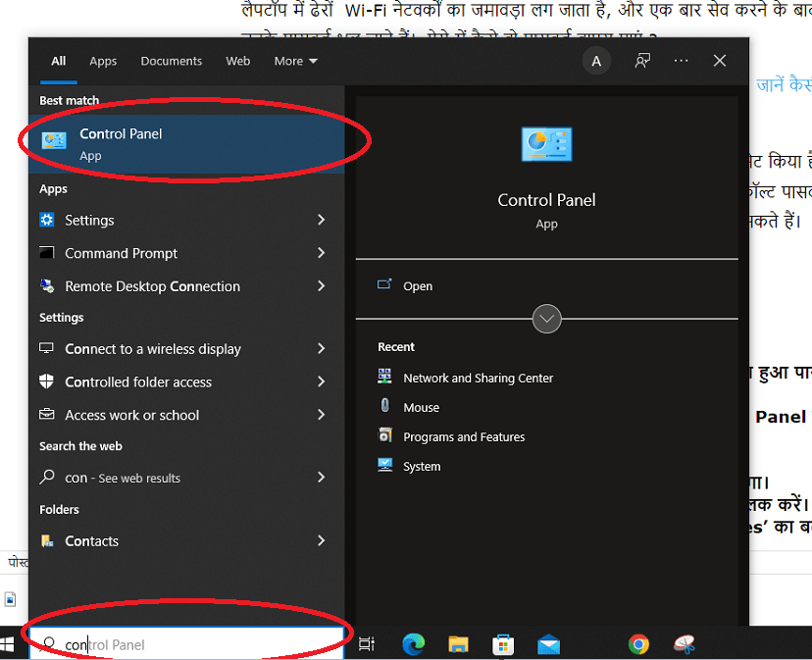
Task: Click the taskbar search input box
Action: (x=187, y=644)
